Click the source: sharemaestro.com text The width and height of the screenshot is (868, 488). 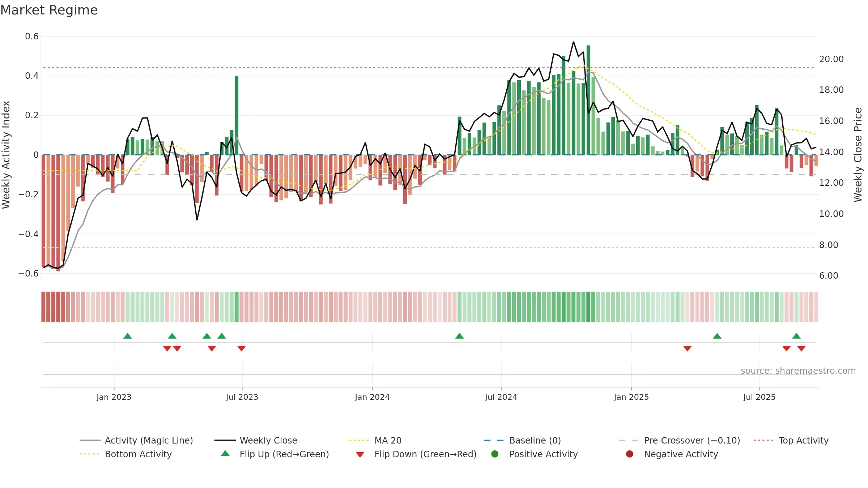point(798,371)
